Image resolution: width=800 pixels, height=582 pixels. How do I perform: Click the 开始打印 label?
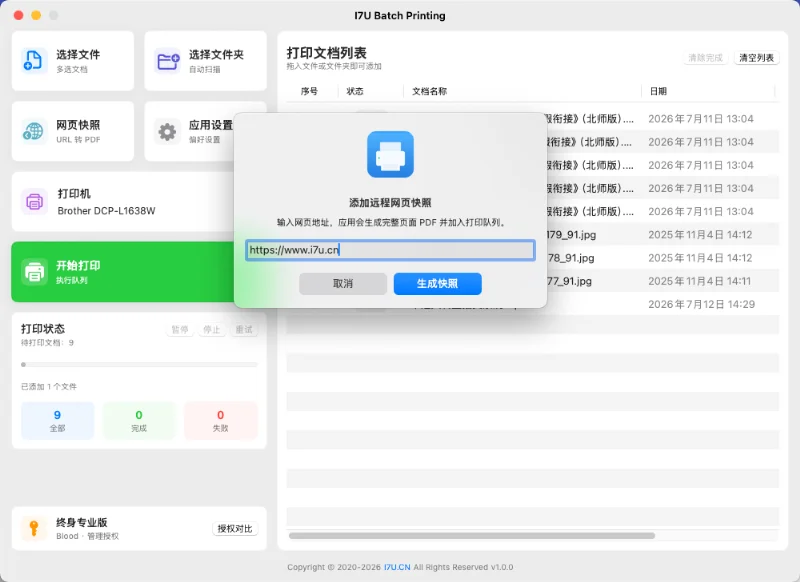tap(78, 265)
